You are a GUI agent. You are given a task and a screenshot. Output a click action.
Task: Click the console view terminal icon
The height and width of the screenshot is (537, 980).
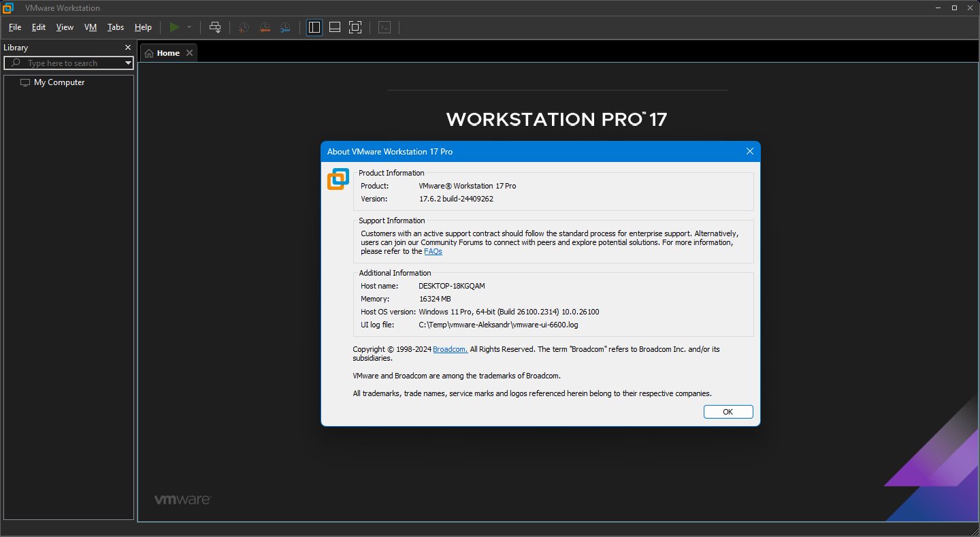click(385, 27)
